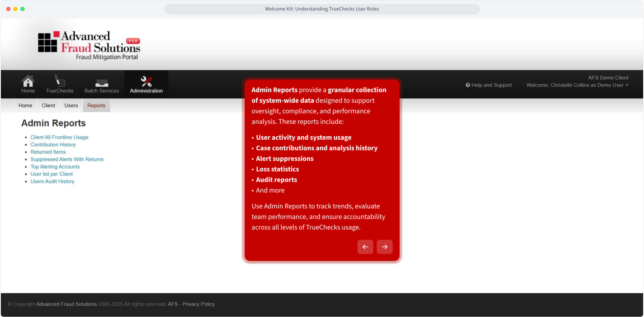
Task: Click the Help and Support question icon
Action: tap(468, 85)
